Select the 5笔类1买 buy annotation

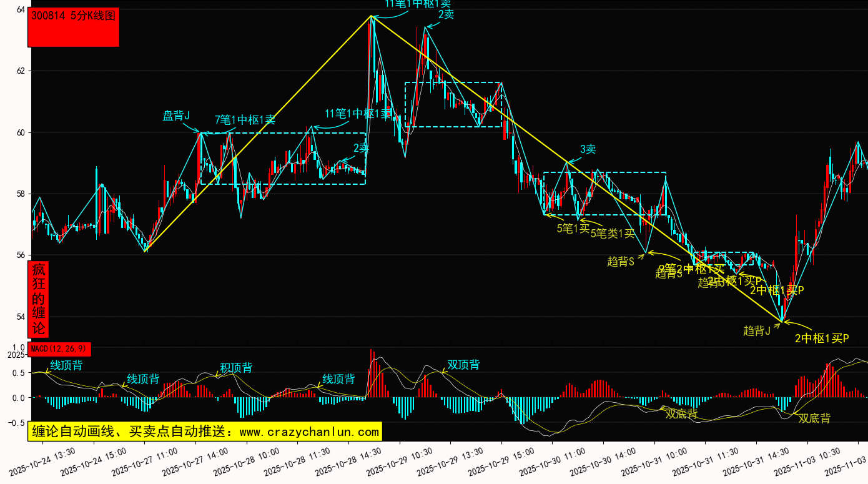tap(613, 234)
